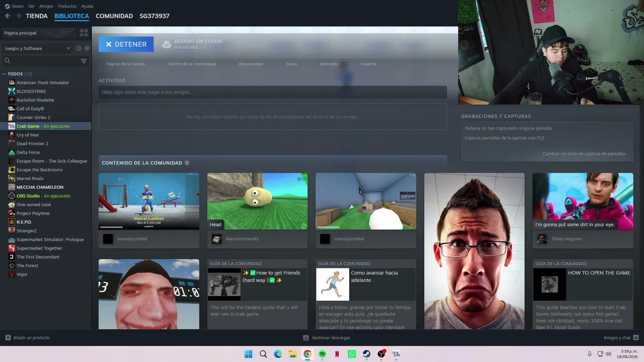Open Centro de la comunidad link
Image resolution: width=644 pixels, height=362 pixels.
pos(192,64)
